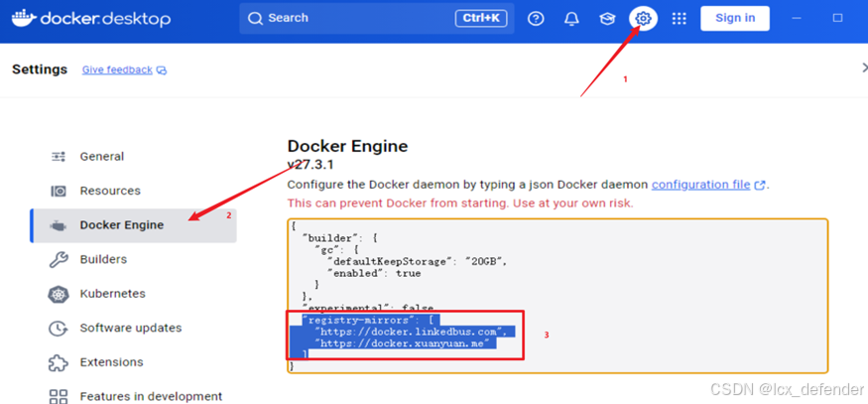
Task: Click the https://docker.linkedbus.com line
Action: [411, 332]
